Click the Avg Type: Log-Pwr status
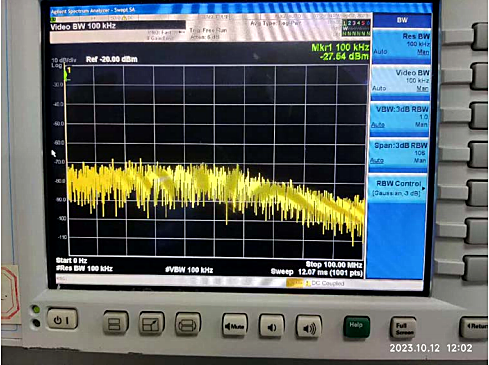Viewport: 489px width, 365px height. click(x=276, y=23)
